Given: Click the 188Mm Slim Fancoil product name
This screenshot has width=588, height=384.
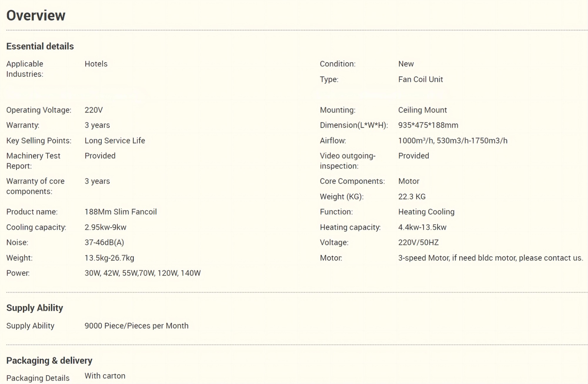Looking at the screenshot, I should (x=121, y=212).
